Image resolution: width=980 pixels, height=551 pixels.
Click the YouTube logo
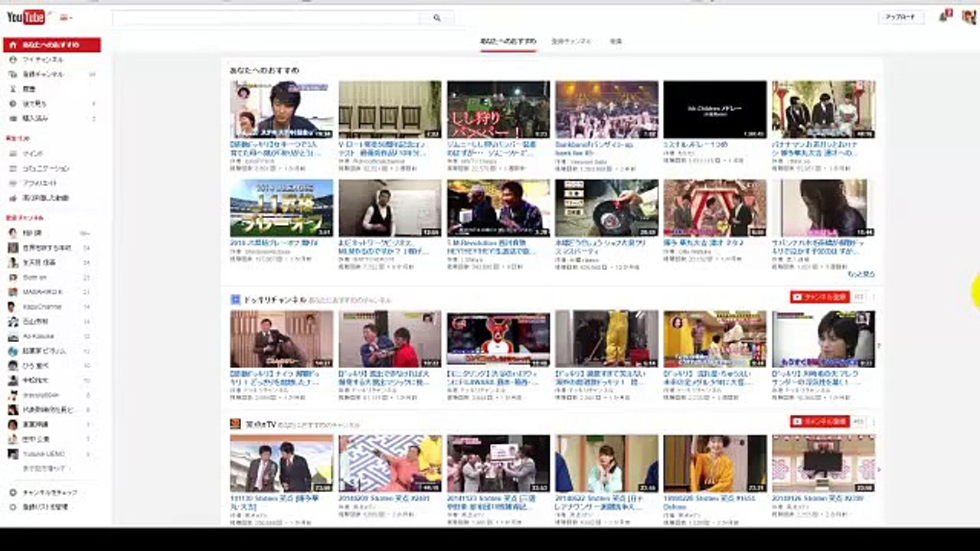(x=28, y=17)
